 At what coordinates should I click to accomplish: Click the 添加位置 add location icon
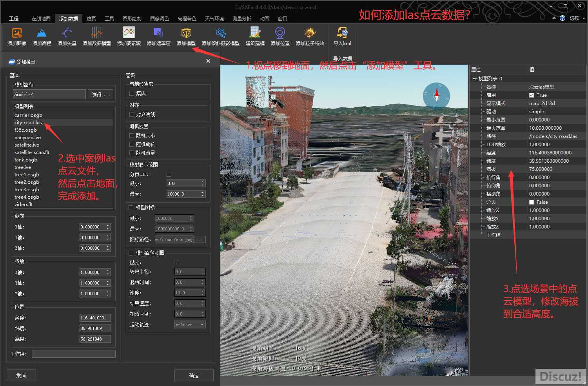(280, 33)
